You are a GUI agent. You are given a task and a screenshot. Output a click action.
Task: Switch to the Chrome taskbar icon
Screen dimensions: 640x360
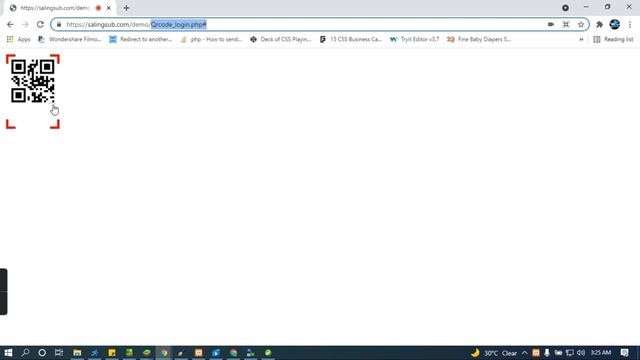pyautogui.click(x=164, y=353)
